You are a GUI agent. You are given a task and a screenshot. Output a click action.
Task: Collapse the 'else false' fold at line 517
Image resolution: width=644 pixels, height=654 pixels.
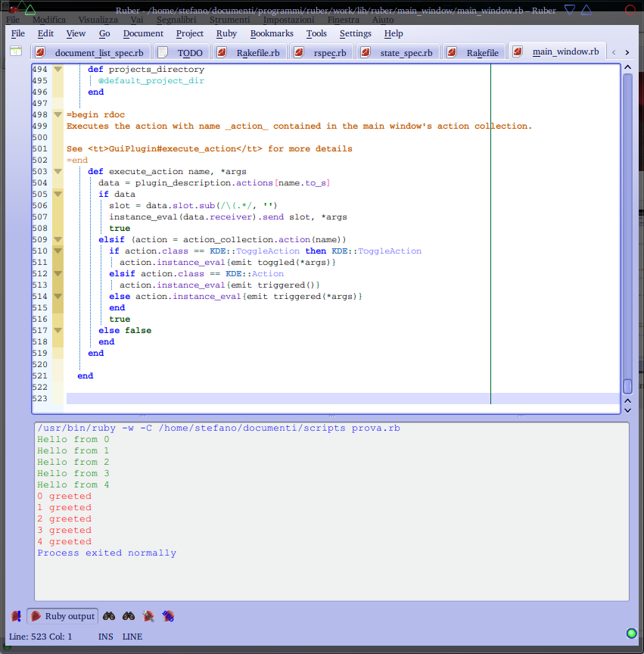[58, 330]
